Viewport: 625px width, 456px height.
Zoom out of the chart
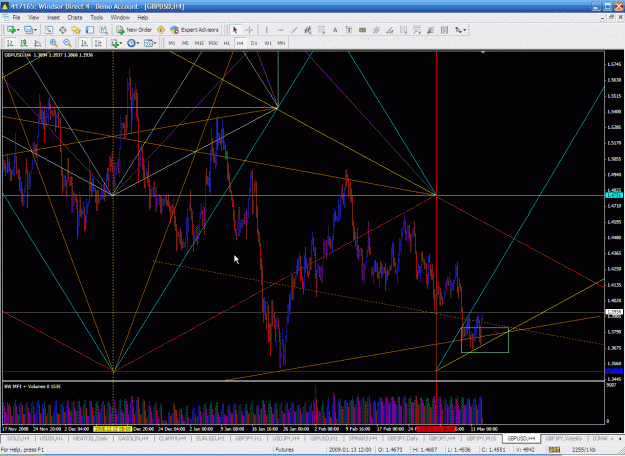[x=67, y=43]
